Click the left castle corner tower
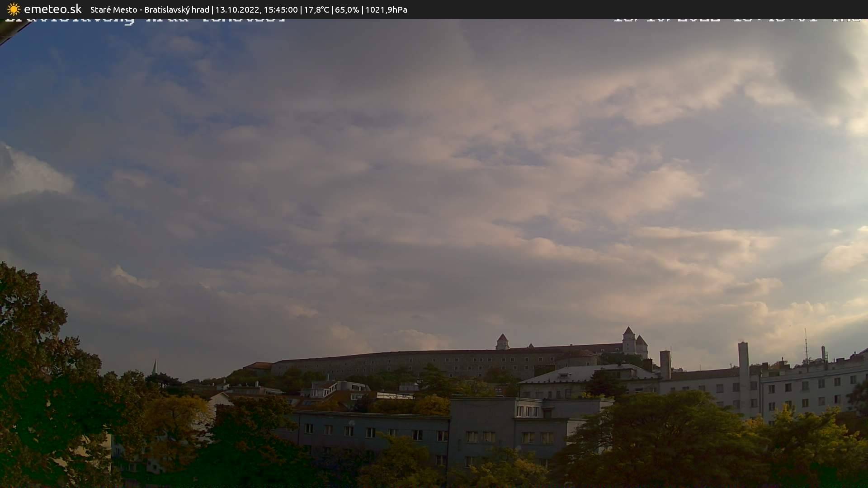 point(502,342)
